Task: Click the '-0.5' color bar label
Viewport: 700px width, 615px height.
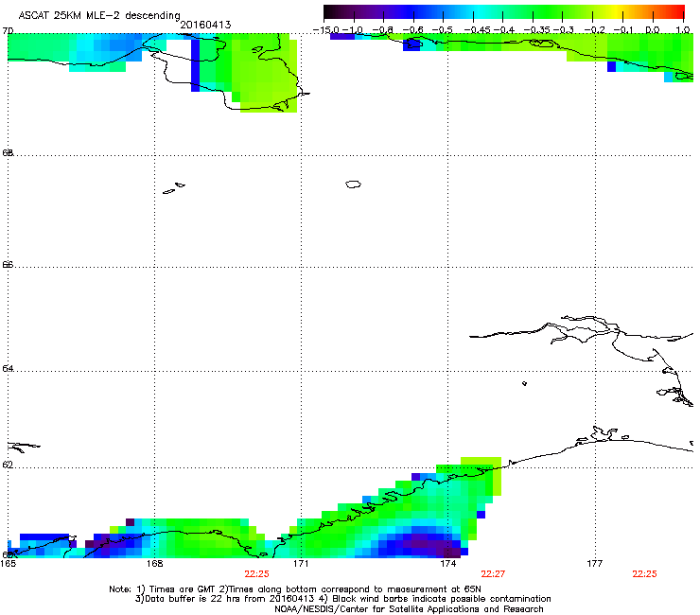Action: point(443,30)
